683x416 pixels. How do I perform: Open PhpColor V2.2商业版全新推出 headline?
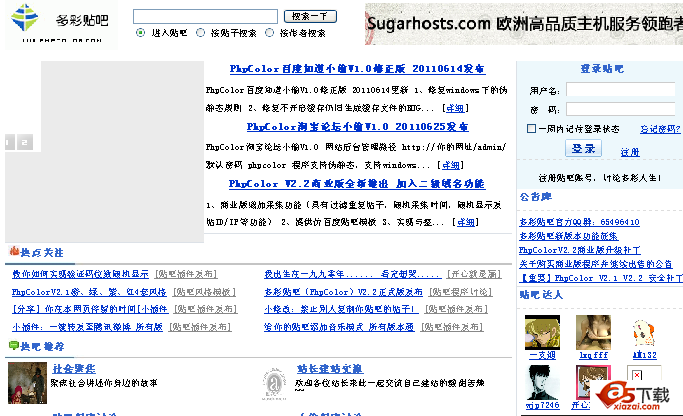pos(357,184)
